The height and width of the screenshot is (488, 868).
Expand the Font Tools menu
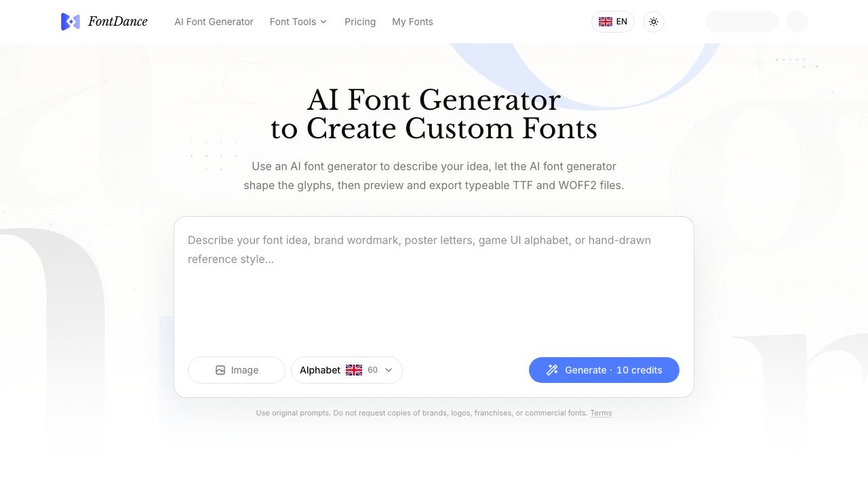click(298, 22)
